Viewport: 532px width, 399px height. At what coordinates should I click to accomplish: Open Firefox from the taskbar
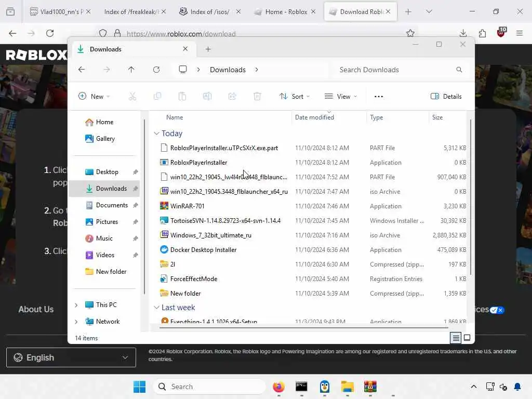278,387
